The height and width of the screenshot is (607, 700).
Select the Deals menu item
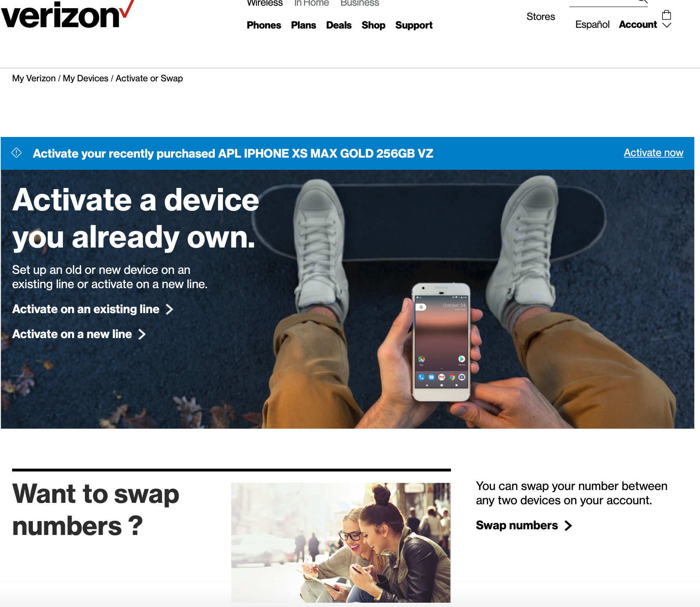pyautogui.click(x=339, y=25)
